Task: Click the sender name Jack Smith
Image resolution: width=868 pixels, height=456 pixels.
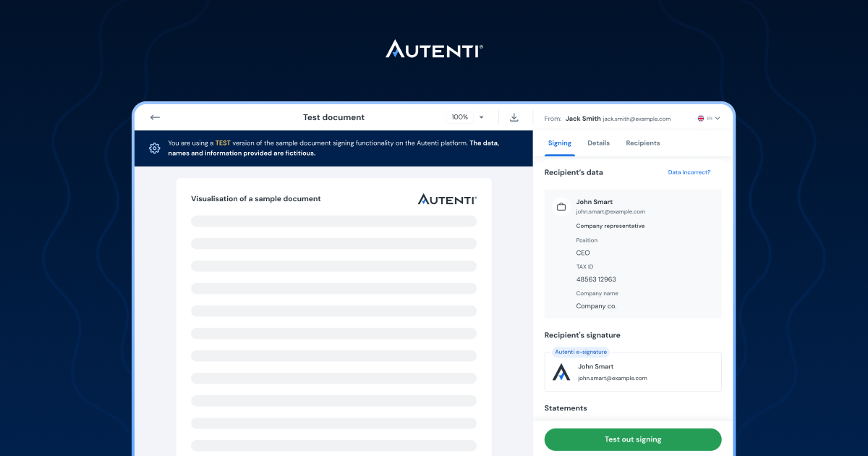Action: 583,119
